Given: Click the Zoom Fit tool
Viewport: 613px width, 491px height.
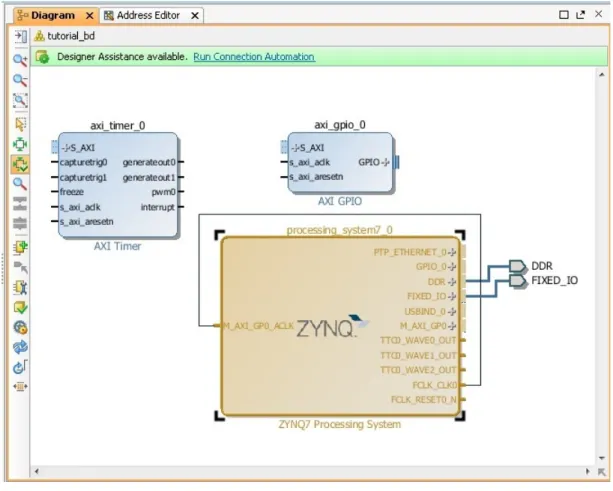Looking at the screenshot, I should coord(20,100).
